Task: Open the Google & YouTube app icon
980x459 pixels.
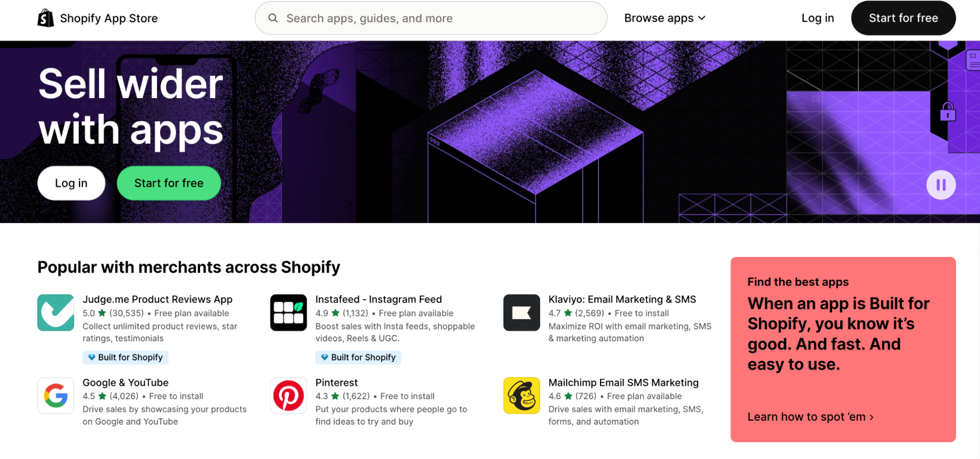Action: pyautogui.click(x=56, y=396)
